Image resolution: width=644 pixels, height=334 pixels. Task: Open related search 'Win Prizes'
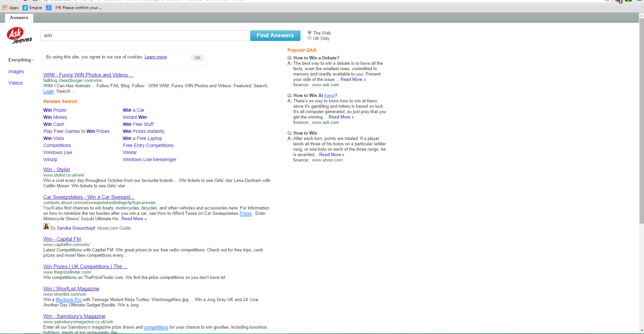tap(55, 110)
